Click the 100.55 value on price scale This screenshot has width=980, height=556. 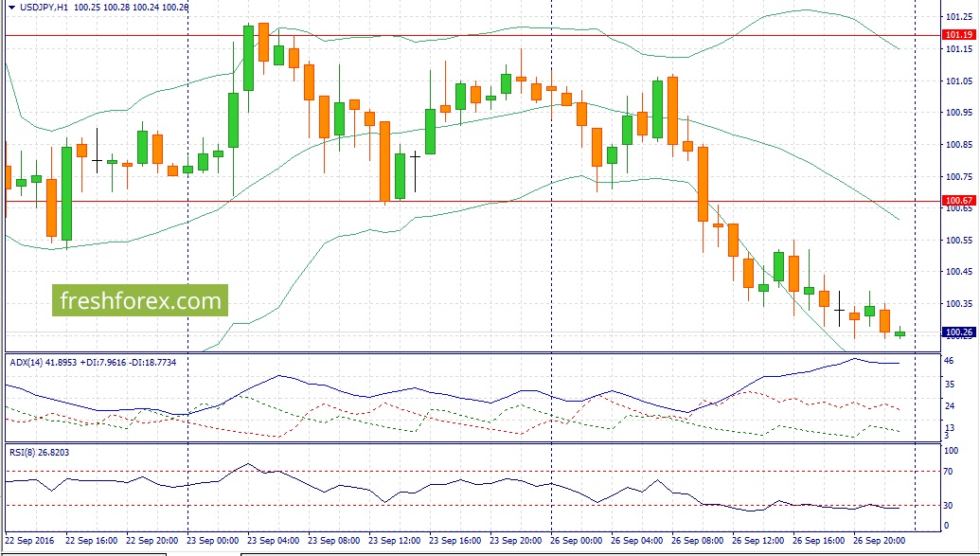pyautogui.click(x=959, y=241)
